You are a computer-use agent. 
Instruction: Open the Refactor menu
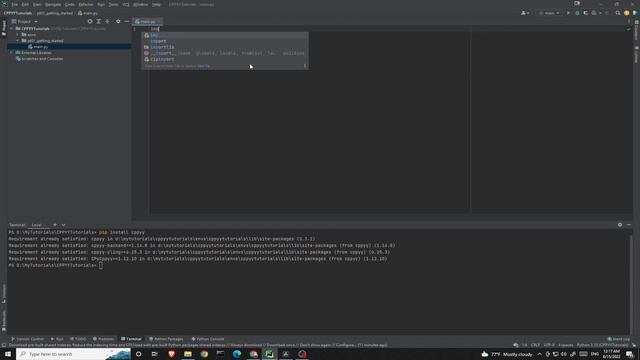click(x=86, y=4)
